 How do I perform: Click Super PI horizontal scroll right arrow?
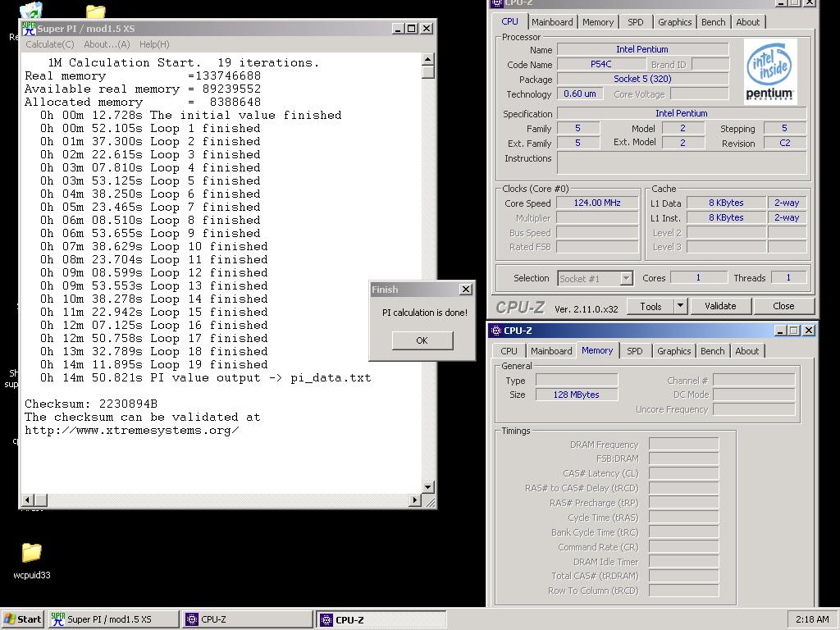point(414,500)
